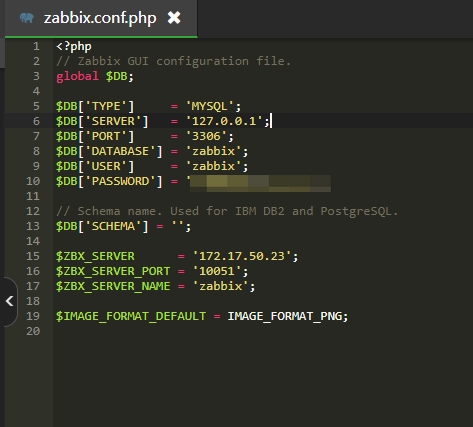This screenshot has height=427, width=473.
Task: Select line number 6 in gutter
Action: point(36,121)
